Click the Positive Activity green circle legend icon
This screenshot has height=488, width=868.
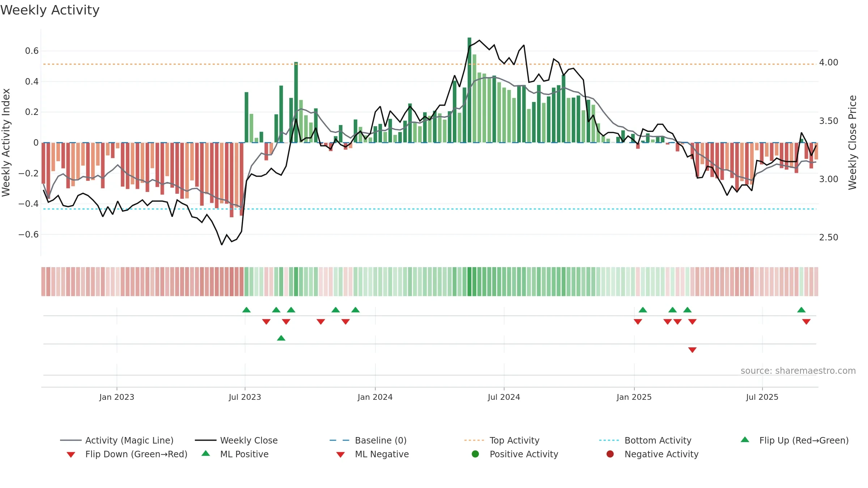[476, 454]
